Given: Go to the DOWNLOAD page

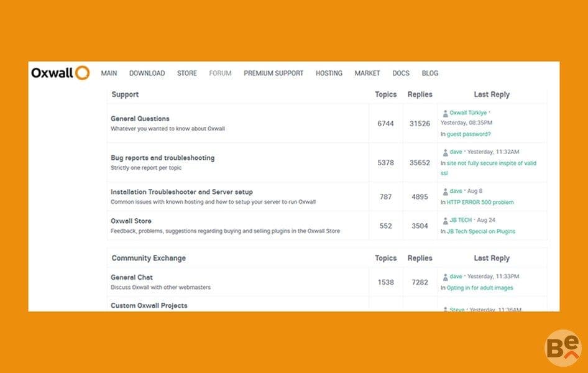Looking at the screenshot, I should (x=147, y=73).
